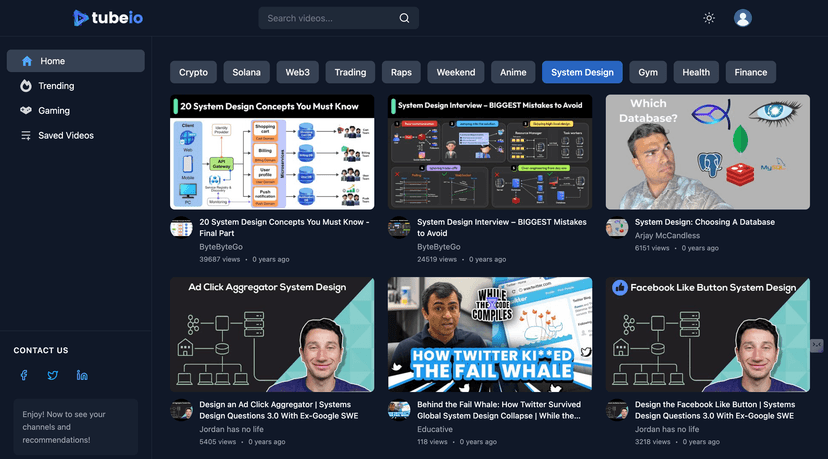This screenshot has height=459, width=828.
Task: Select the Trading category chip
Action: pyautogui.click(x=350, y=72)
